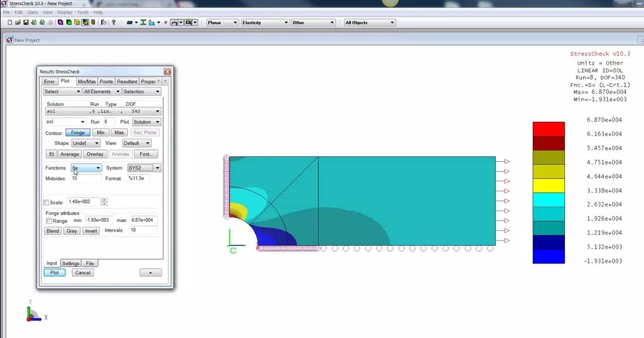Click the olive shield icon after fringe icon
Image resolution: width=644 pixels, height=338 pixels.
[93, 23]
